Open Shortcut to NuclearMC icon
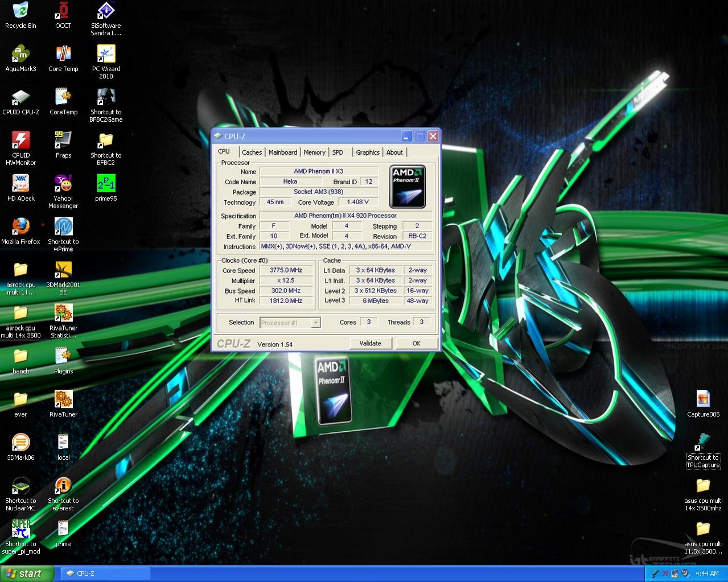The height and width of the screenshot is (582, 728). 20,494
